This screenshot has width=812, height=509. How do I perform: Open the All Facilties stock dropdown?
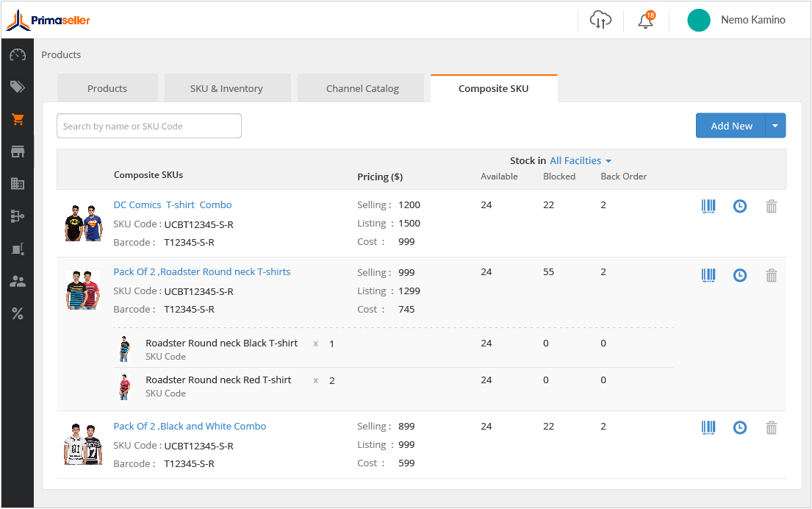click(581, 160)
